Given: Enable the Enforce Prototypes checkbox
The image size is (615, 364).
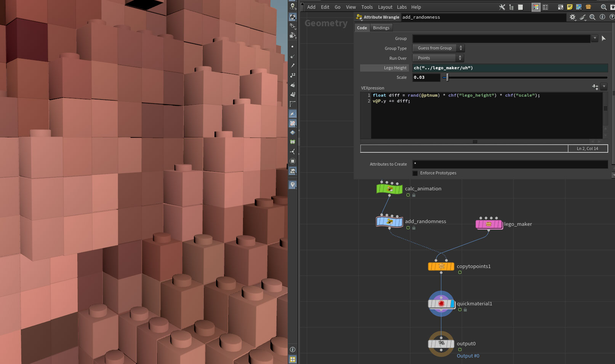Looking at the screenshot, I should coord(415,173).
